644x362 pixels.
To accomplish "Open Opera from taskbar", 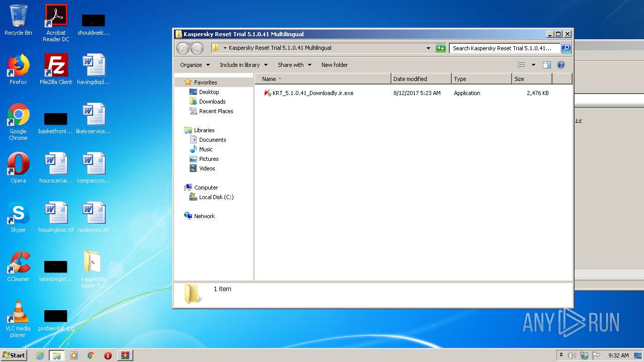I will [x=108, y=355].
